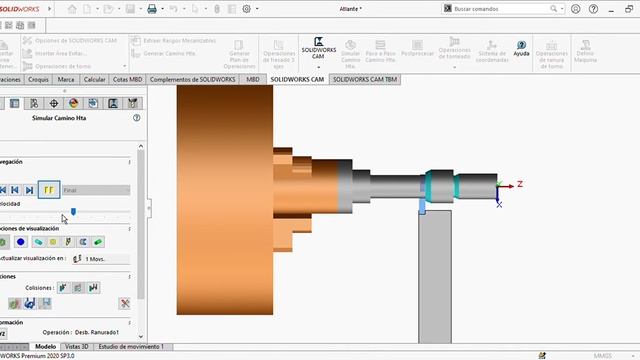The image size is (640, 360).
Task: Open dropdown arrow next to New document icon
Action: pyautogui.click(x=97, y=9)
